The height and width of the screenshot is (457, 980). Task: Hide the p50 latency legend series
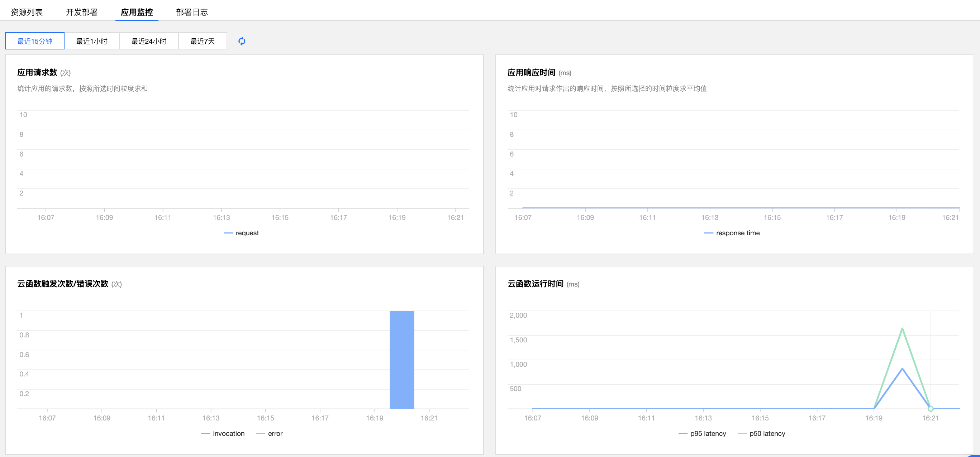(x=767, y=433)
